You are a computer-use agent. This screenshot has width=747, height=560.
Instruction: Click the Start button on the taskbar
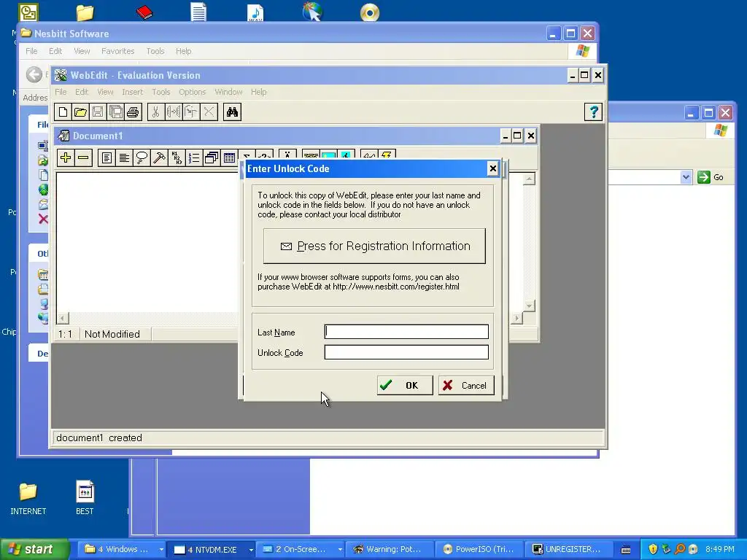34,549
